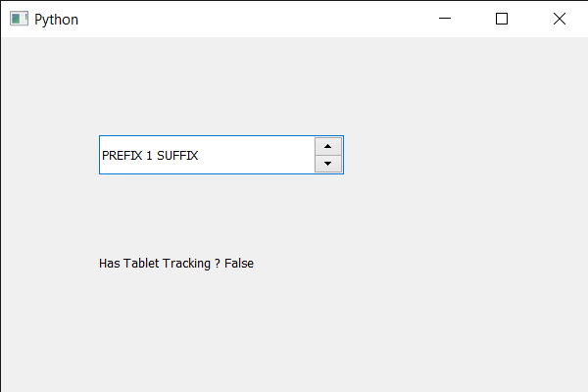Screen dimensions: 588x392
Task: Minimize the Python window
Action: point(445,19)
